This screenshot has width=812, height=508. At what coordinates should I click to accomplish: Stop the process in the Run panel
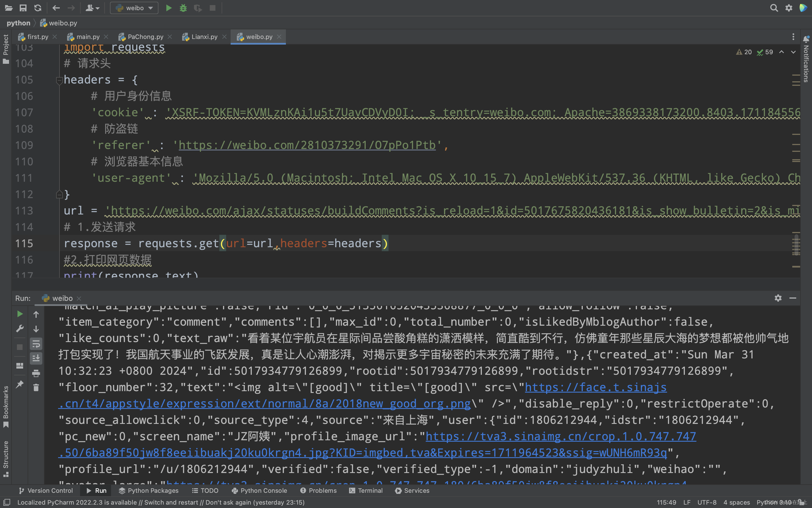20,347
